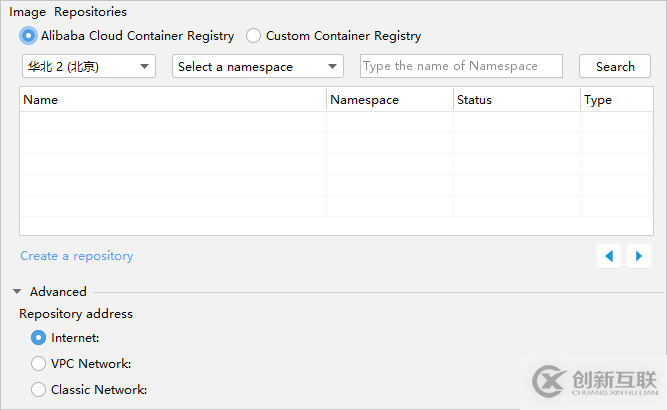Select Alibaba Cloud Container Registry option
Viewport: 667px width, 410px height.
pyautogui.click(x=28, y=36)
